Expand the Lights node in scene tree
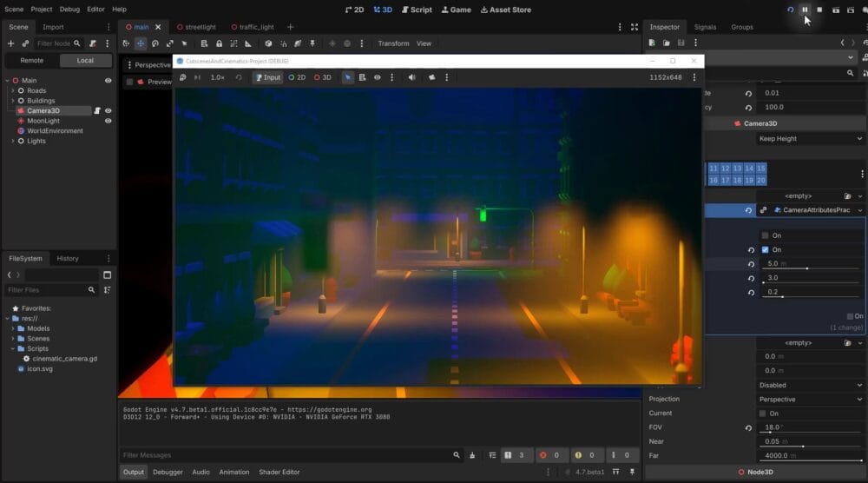 (13, 142)
